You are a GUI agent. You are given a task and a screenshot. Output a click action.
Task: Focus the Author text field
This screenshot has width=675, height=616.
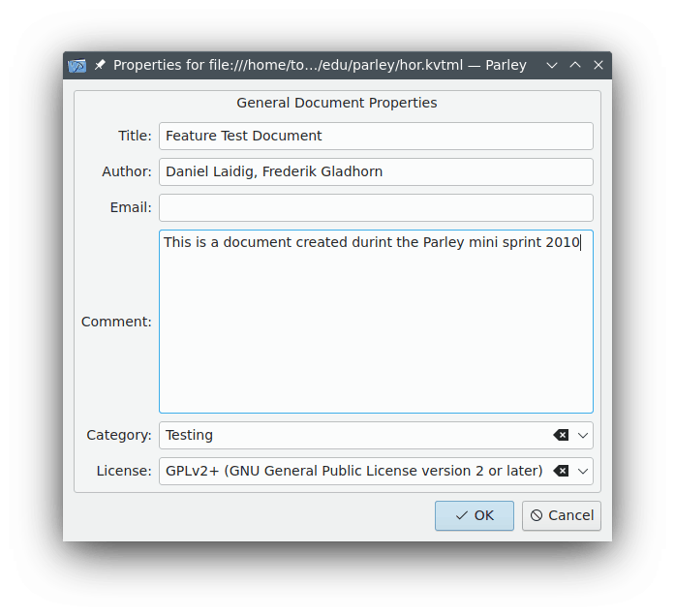(x=377, y=171)
